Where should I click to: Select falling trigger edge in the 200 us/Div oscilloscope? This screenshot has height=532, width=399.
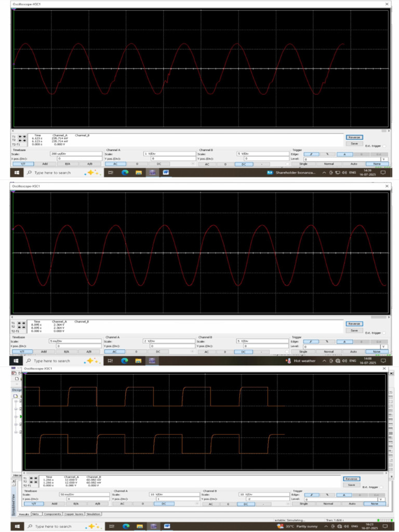[x=327, y=154]
